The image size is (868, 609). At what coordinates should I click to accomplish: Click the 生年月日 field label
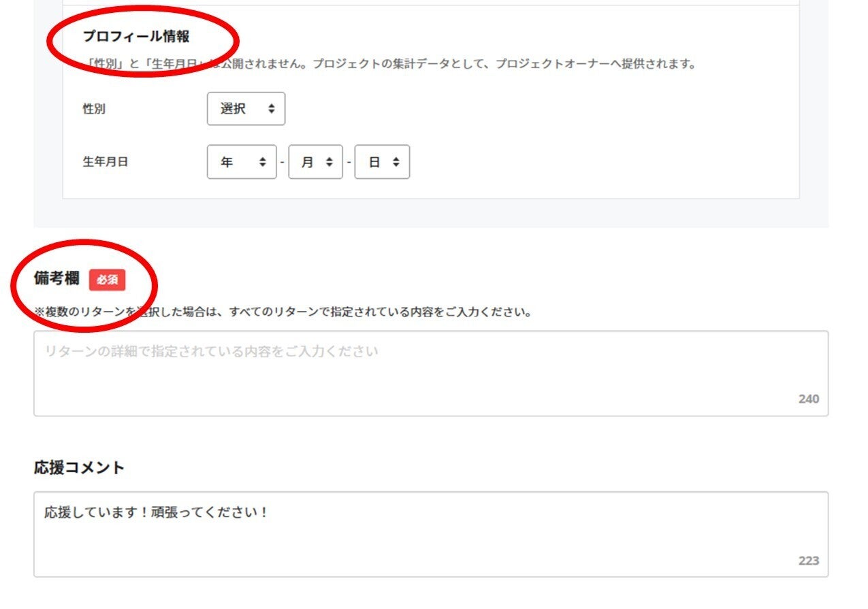105,163
